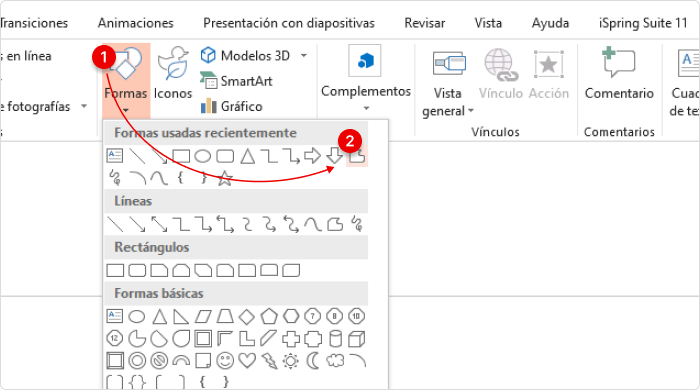Image resolution: width=700 pixels, height=390 pixels.
Task: Insert the parallelogram basic shape
Action: (x=203, y=317)
